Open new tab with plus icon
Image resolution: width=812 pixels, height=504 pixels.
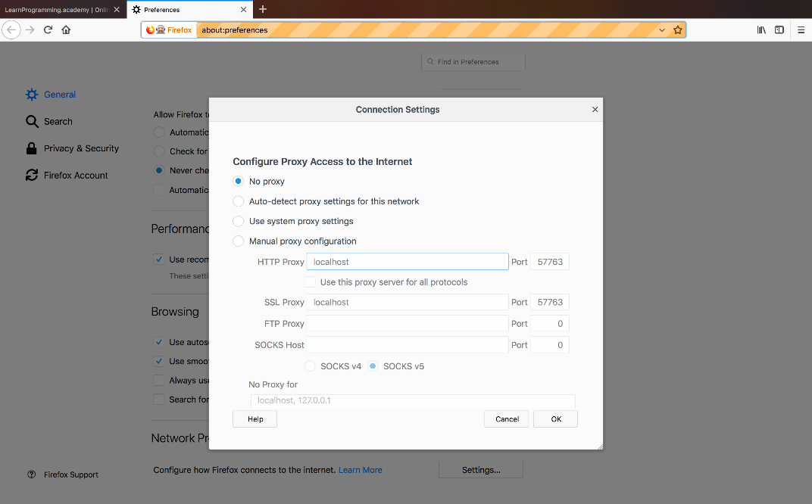coord(263,9)
